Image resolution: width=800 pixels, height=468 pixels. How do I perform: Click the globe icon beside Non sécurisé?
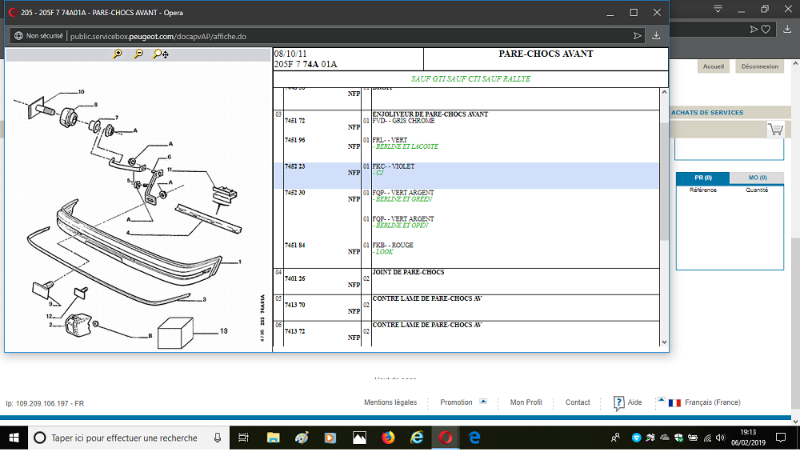point(19,36)
